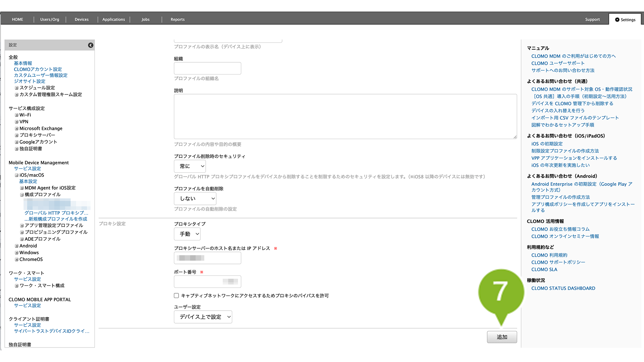Expand the Android tree node icon
This screenshot has height=362, width=644.
(x=16, y=246)
